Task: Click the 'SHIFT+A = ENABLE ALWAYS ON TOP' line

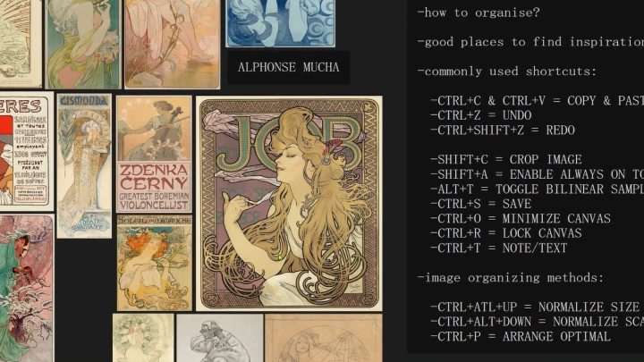Action: pyautogui.click(x=537, y=174)
